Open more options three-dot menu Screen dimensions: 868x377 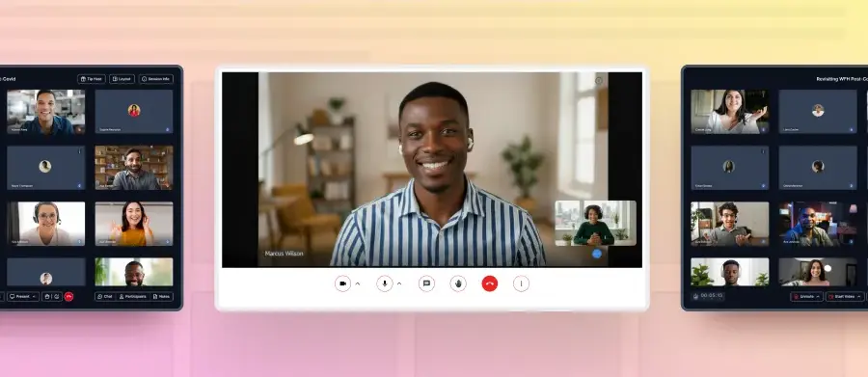[521, 283]
